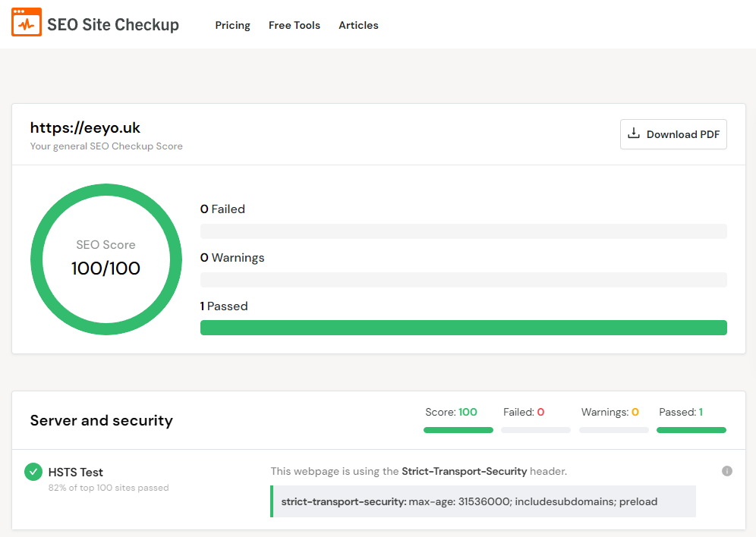Click the Score 100 indicator bar icon
Screen dimensions: 756x537
point(458,429)
